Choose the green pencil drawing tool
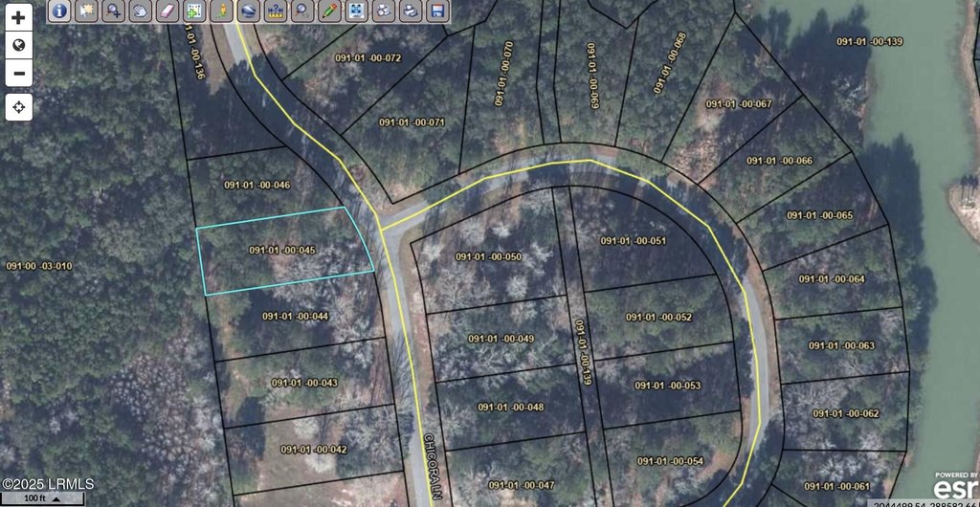The height and width of the screenshot is (507, 980). (328, 11)
